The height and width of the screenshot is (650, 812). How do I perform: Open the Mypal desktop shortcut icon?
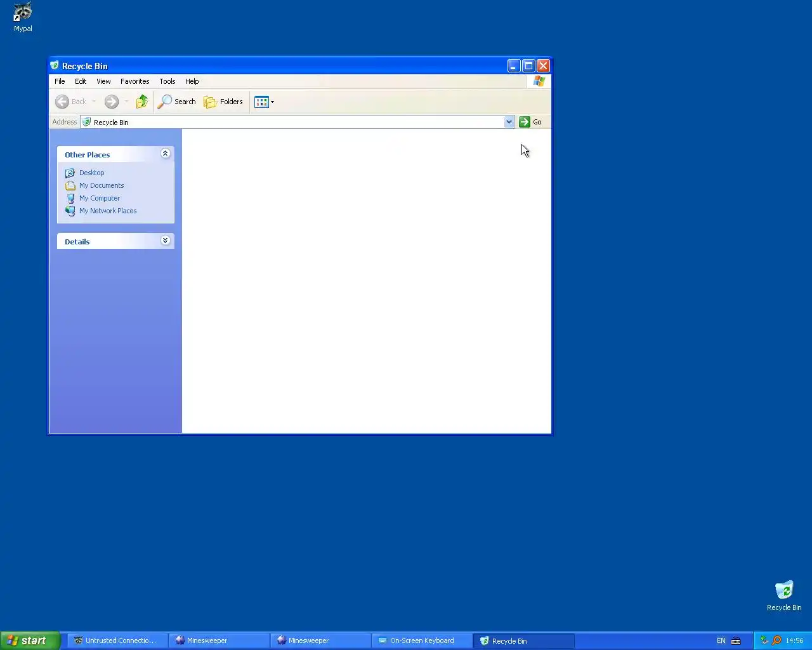click(x=23, y=17)
